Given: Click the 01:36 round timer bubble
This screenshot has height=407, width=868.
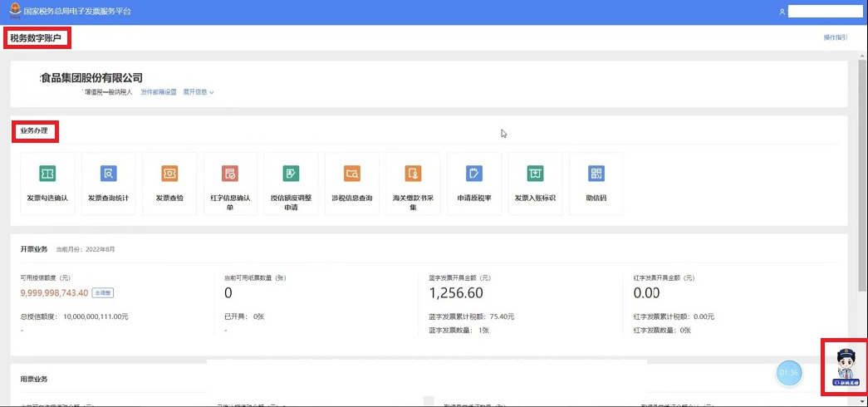Looking at the screenshot, I should click(x=789, y=373).
